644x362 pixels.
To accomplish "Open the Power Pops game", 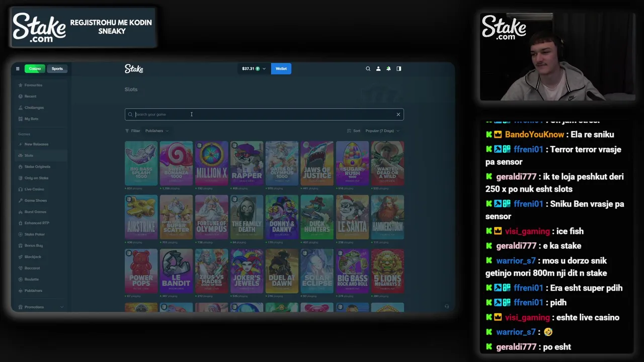I will (141, 271).
